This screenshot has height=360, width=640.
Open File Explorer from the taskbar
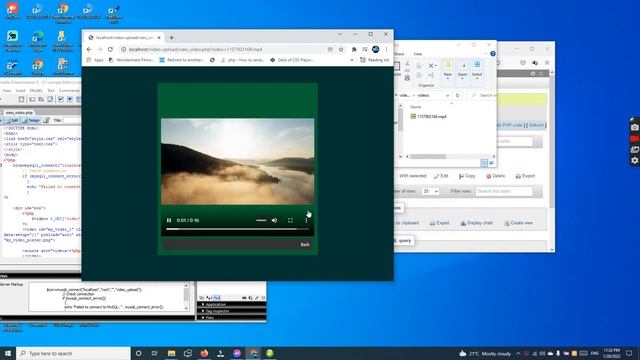click(171, 353)
